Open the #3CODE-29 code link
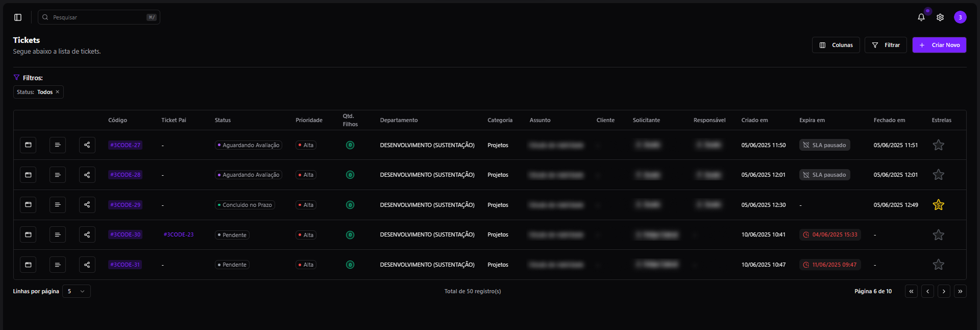This screenshot has width=980, height=330. [x=125, y=205]
